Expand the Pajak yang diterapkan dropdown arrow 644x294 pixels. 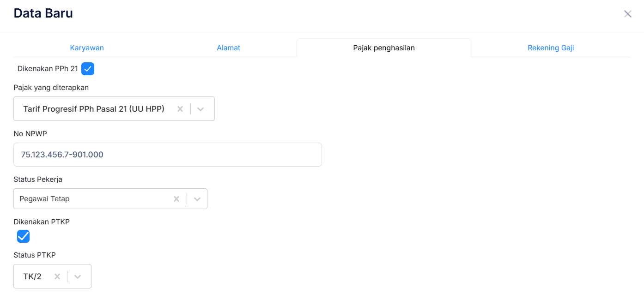200,109
